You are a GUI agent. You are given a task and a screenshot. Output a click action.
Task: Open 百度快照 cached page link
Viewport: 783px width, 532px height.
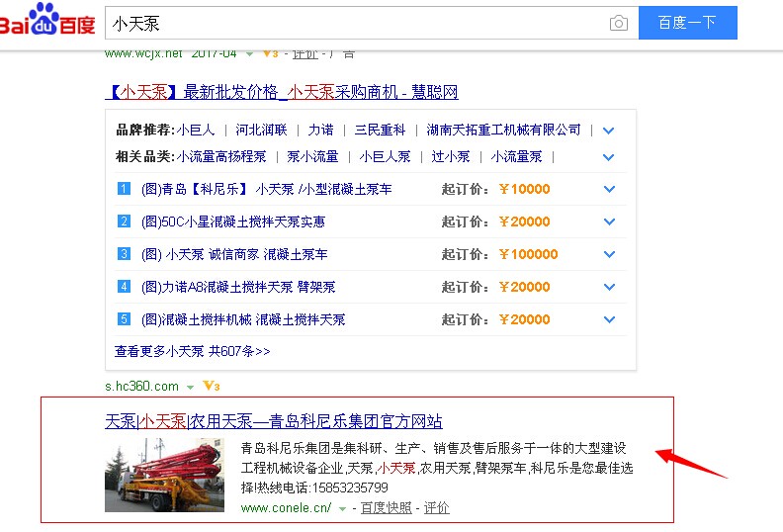(386, 507)
